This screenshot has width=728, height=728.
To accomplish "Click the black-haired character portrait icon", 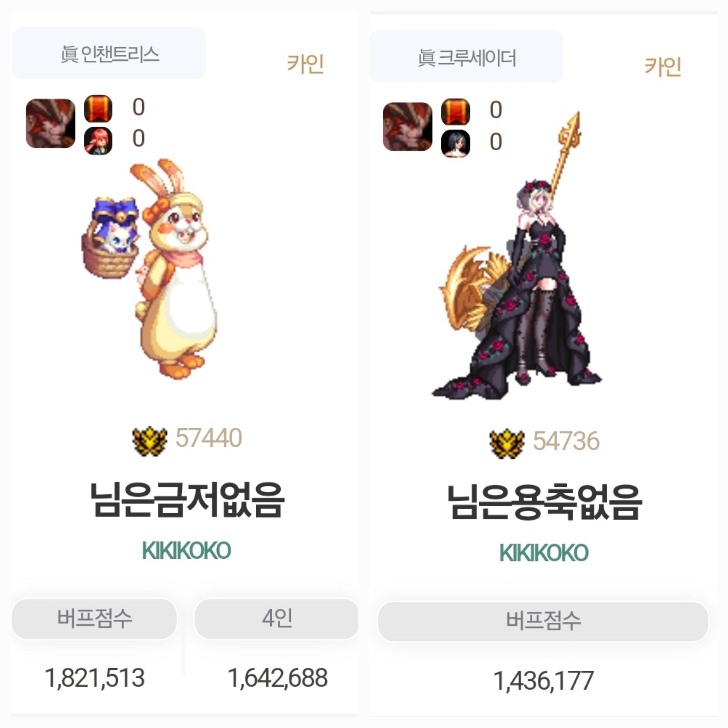I will coord(456,144).
